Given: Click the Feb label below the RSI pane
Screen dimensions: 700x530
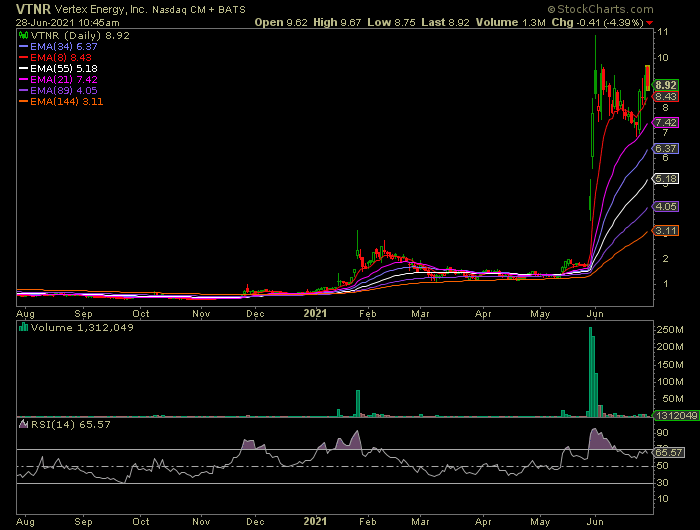Looking at the screenshot, I should pyautogui.click(x=368, y=522).
